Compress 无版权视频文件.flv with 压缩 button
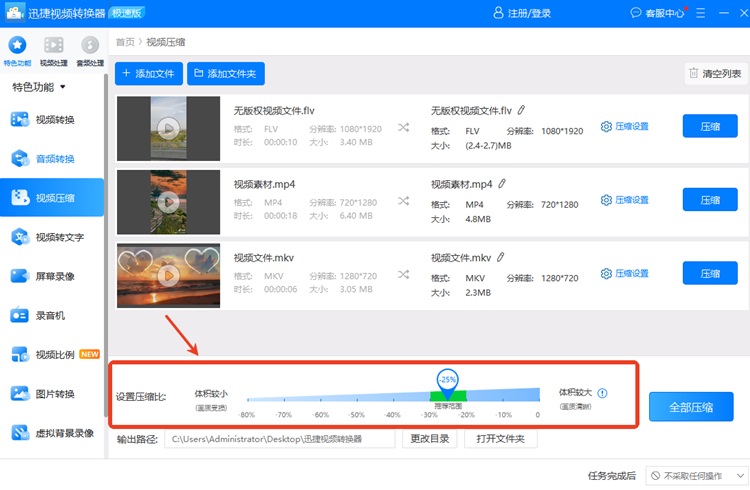The image size is (750, 490). point(710,126)
